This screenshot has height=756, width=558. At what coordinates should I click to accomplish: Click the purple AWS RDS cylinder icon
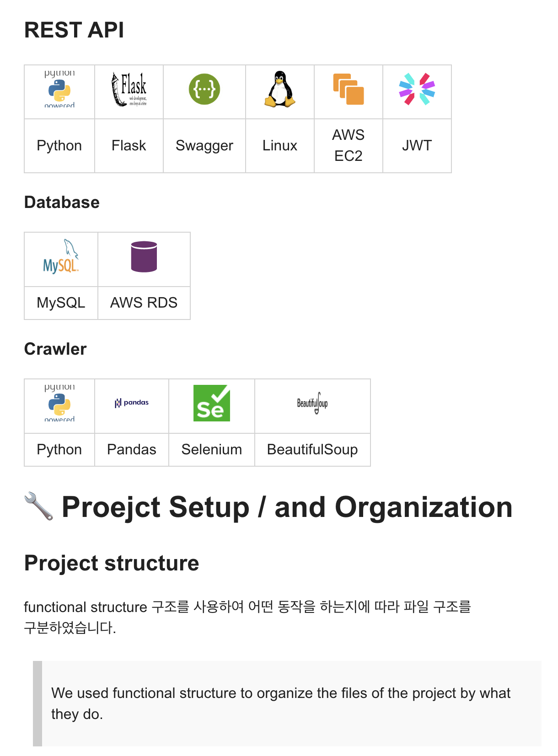[144, 256]
